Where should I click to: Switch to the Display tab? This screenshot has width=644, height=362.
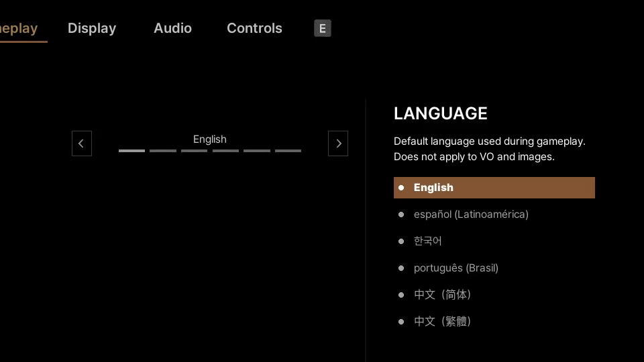pyautogui.click(x=92, y=28)
